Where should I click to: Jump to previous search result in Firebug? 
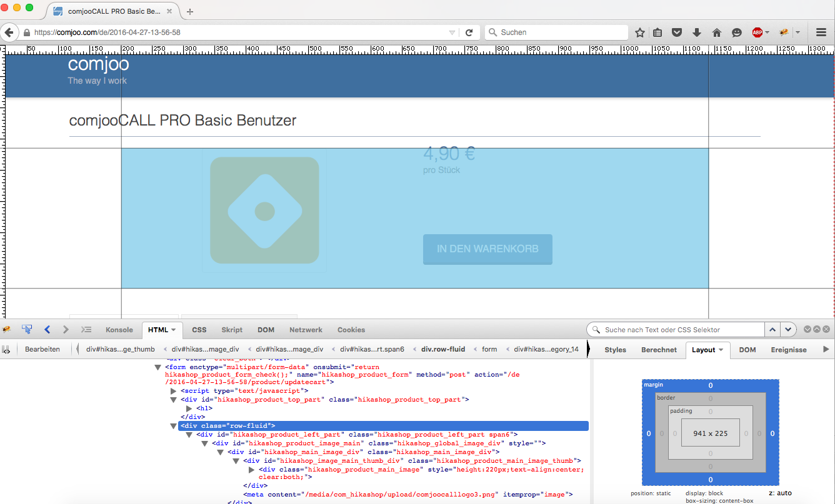[772, 330]
